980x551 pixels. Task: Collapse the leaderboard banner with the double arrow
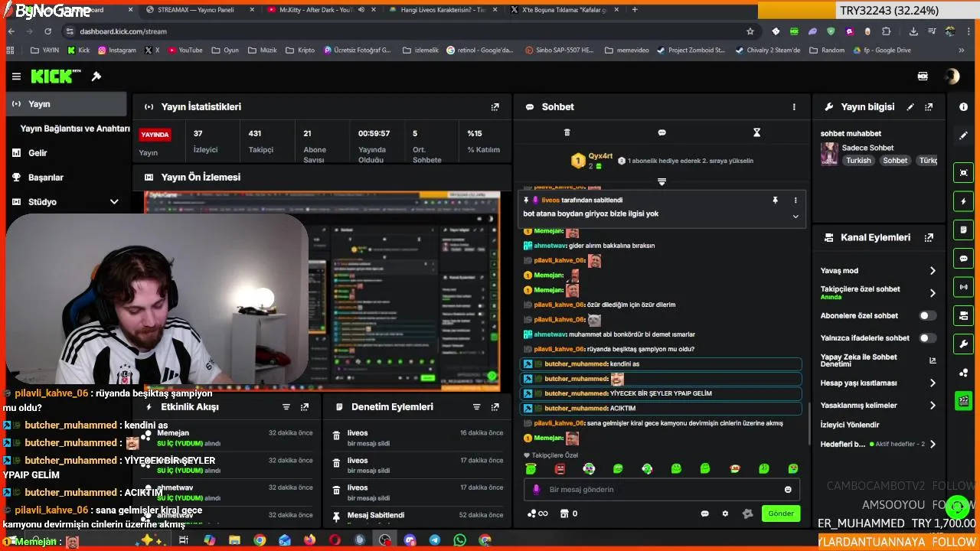click(x=661, y=182)
